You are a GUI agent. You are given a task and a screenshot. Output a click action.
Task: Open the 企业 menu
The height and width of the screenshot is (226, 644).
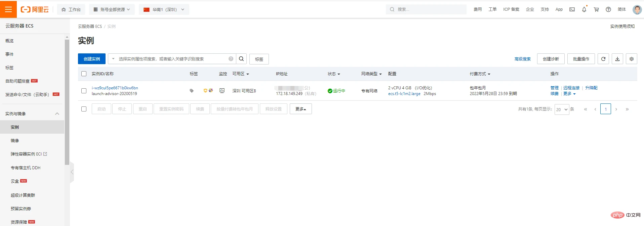(x=530, y=9)
